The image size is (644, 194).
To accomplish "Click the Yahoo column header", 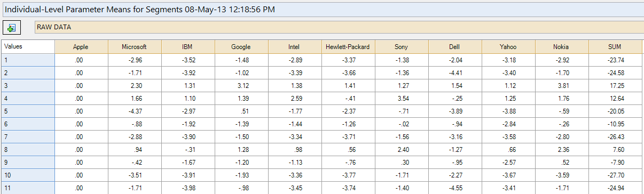I will (508, 47).
